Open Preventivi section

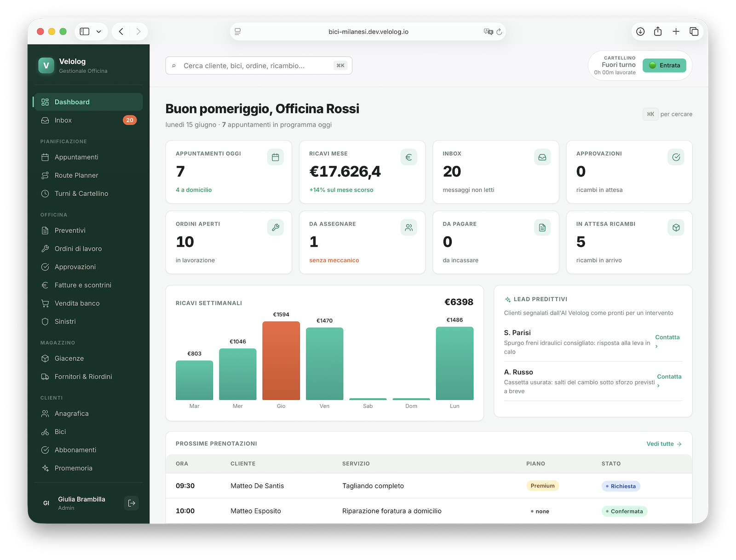pos(88,230)
